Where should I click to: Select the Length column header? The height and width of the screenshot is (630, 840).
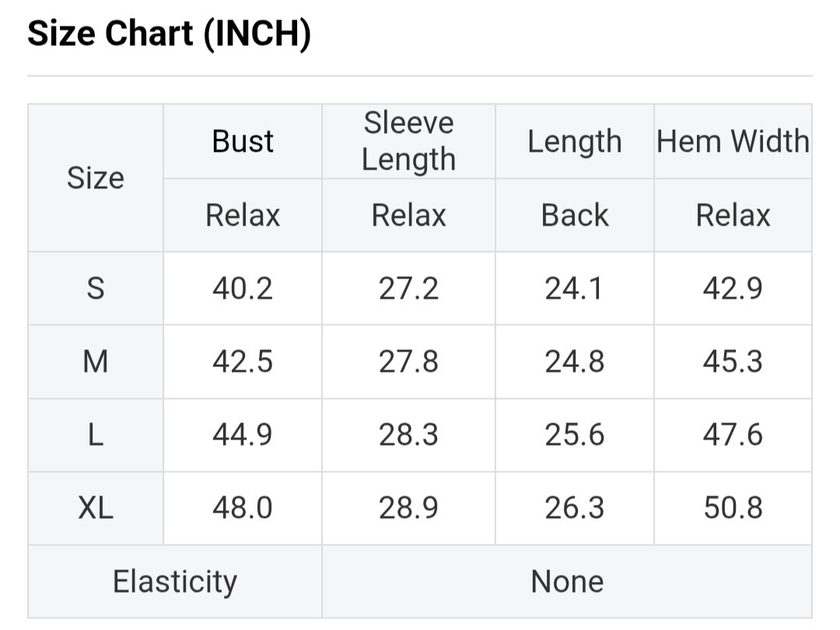pyautogui.click(x=574, y=142)
